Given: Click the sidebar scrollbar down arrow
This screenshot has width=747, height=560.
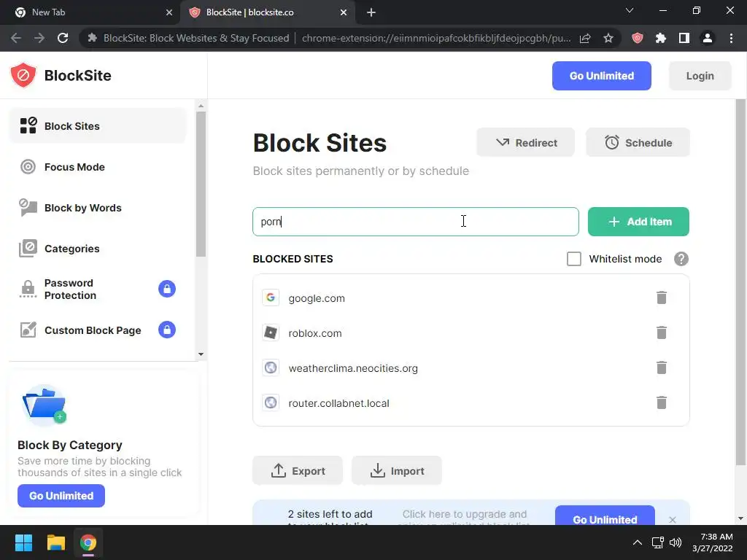Looking at the screenshot, I should coord(201,354).
